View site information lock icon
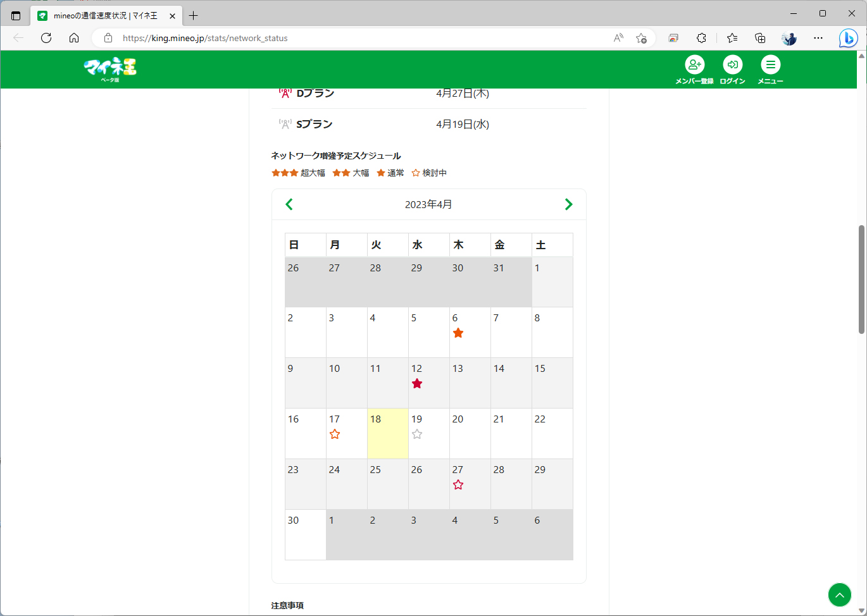This screenshot has width=867, height=616. (108, 38)
